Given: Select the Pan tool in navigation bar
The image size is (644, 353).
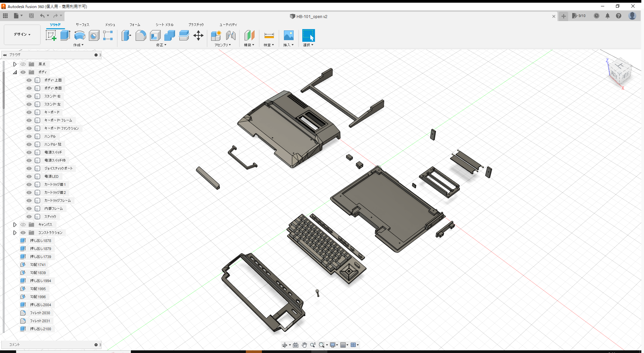Looking at the screenshot, I should pyautogui.click(x=304, y=345).
